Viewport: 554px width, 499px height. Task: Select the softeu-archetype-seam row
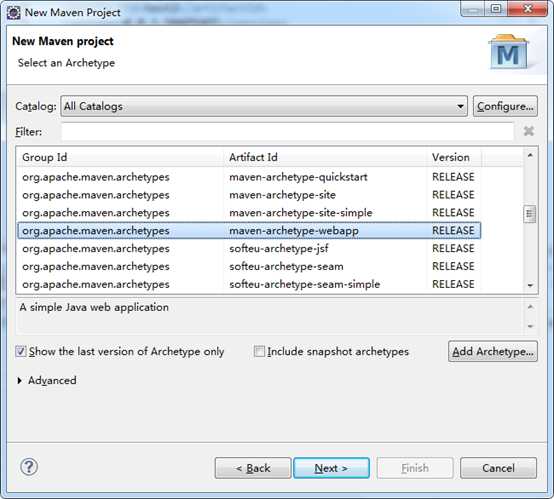(249, 266)
